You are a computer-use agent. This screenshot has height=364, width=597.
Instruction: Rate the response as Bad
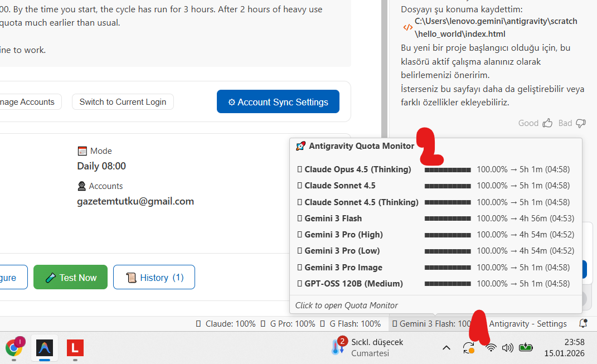pyautogui.click(x=572, y=123)
